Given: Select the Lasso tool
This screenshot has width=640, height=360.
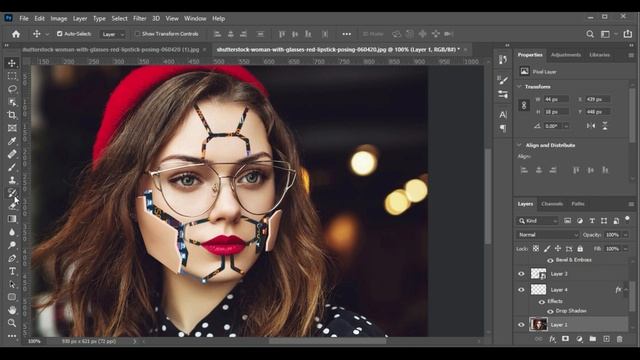Looking at the screenshot, I should click(12, 89).
